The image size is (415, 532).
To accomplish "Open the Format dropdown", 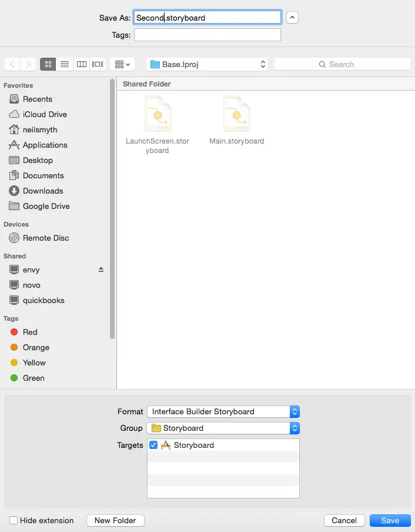I will tap(223, 411).
